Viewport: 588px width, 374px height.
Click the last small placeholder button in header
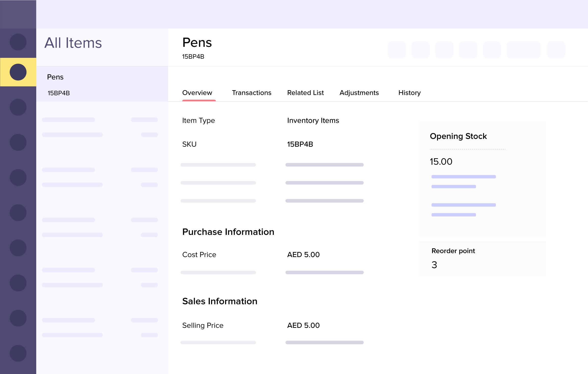[x=556, y=50]
